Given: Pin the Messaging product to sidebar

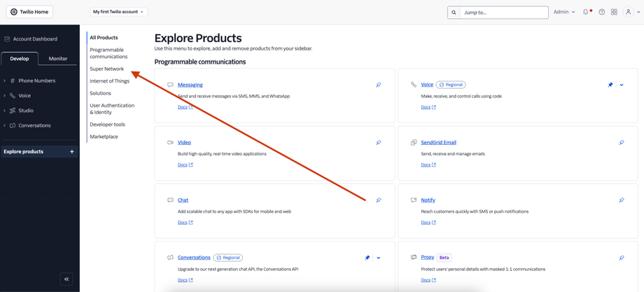Looking at the screenshot, I should 378,85.
